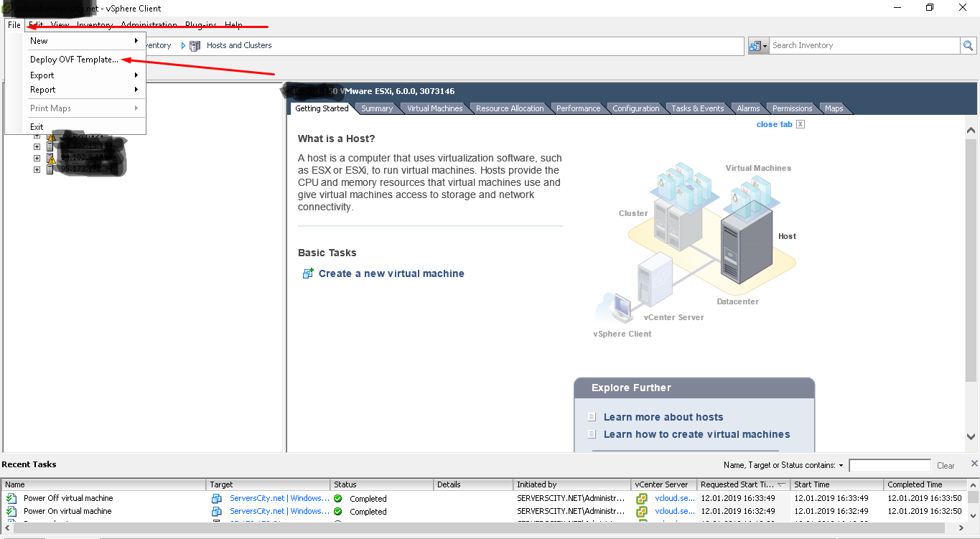
Task: Expand the 95.173.172.34 host tree node
Action: pyautogui.click(x=37, y=169)
